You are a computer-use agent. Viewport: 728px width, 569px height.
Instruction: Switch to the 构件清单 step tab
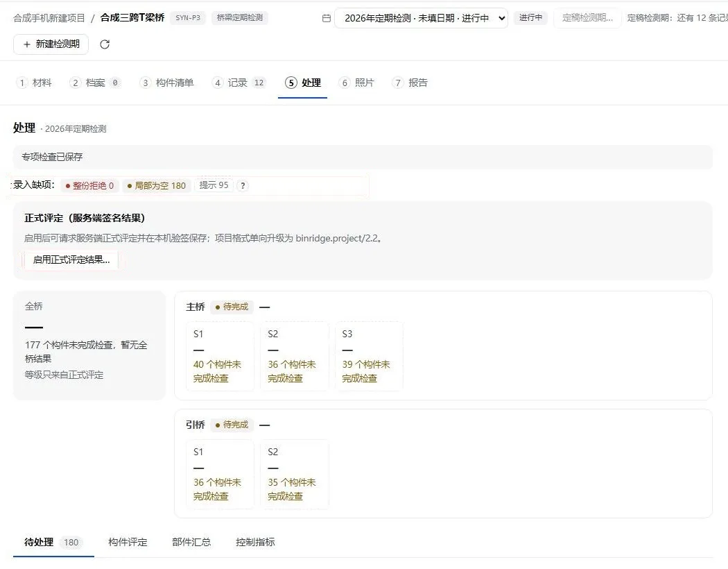[167, 83]
